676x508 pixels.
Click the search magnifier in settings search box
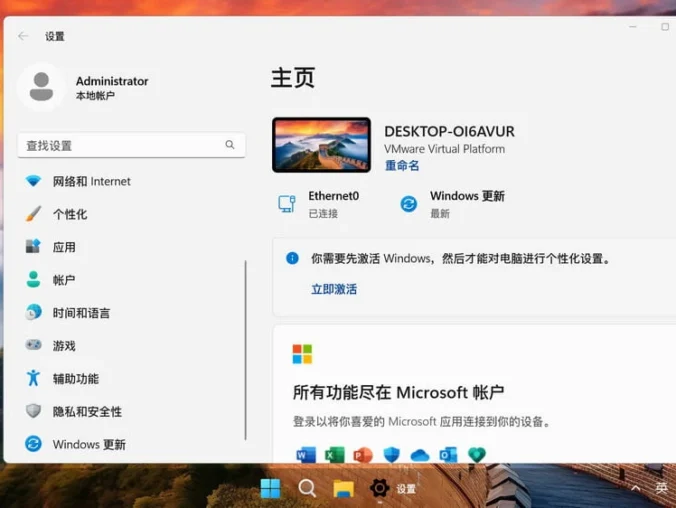pyautogui.click(x=230, y=145)
